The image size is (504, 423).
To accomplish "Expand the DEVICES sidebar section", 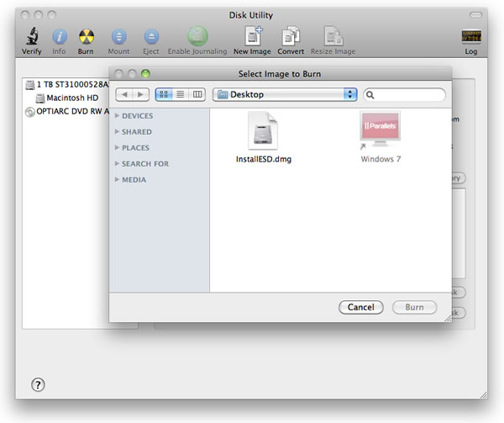I will (x=118, y=116).
